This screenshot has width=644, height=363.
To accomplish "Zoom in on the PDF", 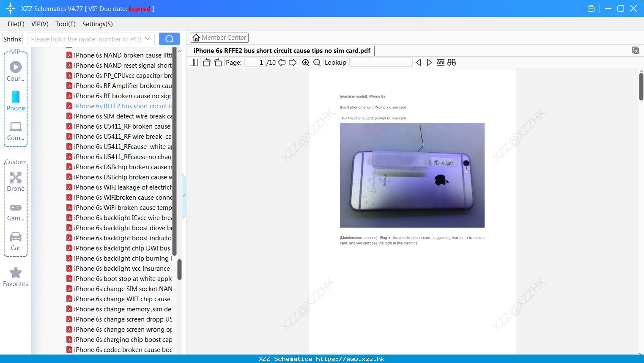I will 306,62.
